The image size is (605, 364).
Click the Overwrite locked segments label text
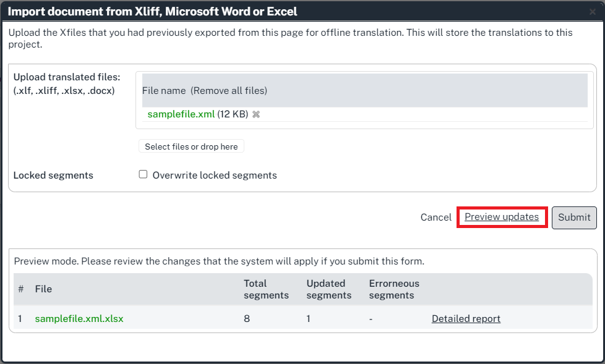tap(214, 176)
